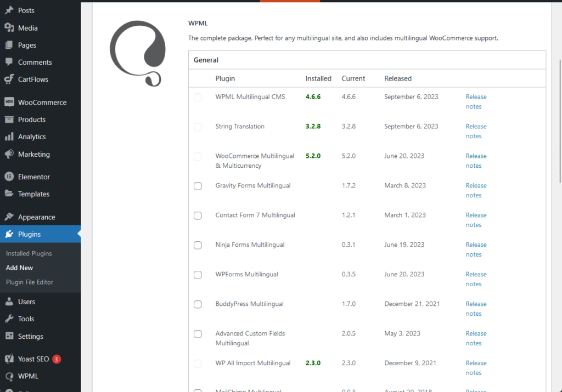This screenshot has height=392, width=562.
Task: Check the BuddyPress Multilingual checkbox
Action: (198, 304)
